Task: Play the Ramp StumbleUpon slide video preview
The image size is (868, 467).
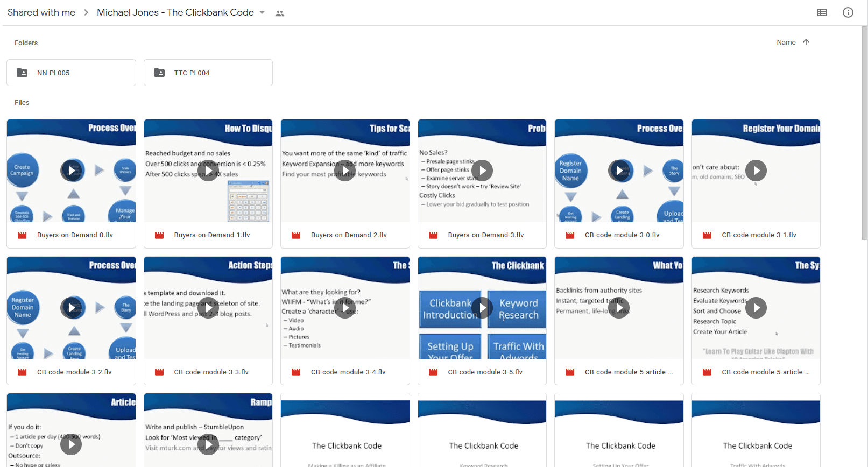Action: 208,444
